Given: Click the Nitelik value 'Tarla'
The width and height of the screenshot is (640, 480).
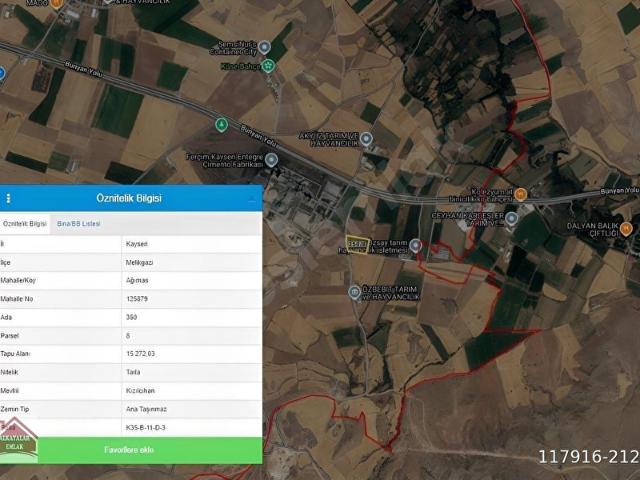Looking at the screenshot, I should [133, 372].
